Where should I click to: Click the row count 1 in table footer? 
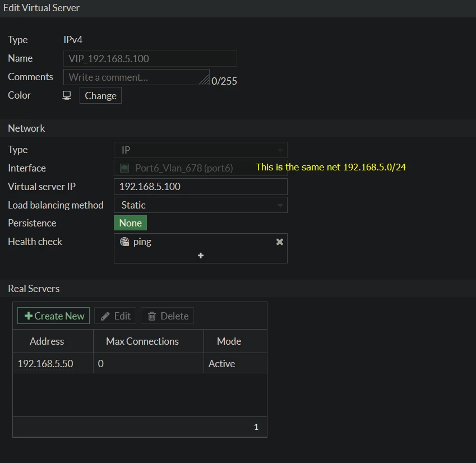click(256, 427)
